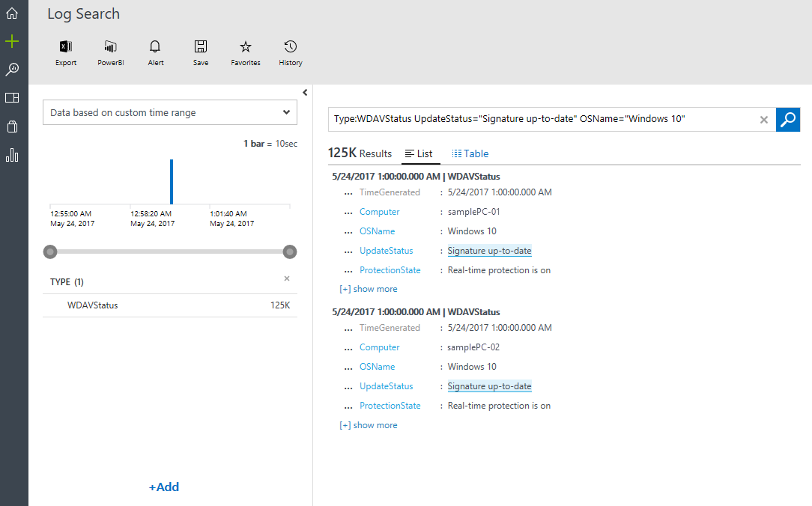
Task: Save the current search query
Action: pyautogui.click(x=201, y=52)
